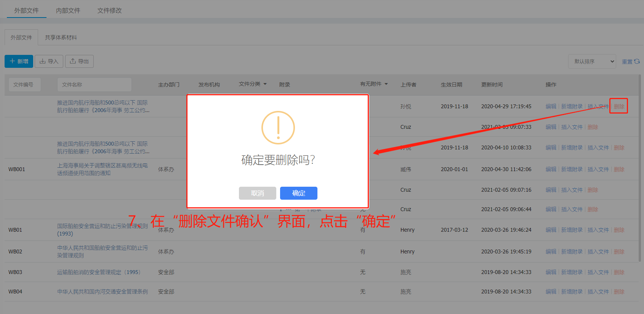Focus the 文件名称 filter field

click(95, 85)
